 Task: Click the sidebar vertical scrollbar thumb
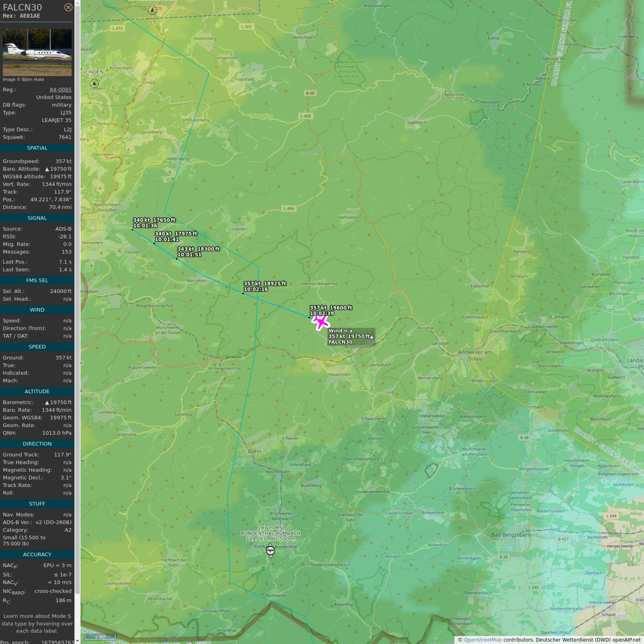coord(77,300)
